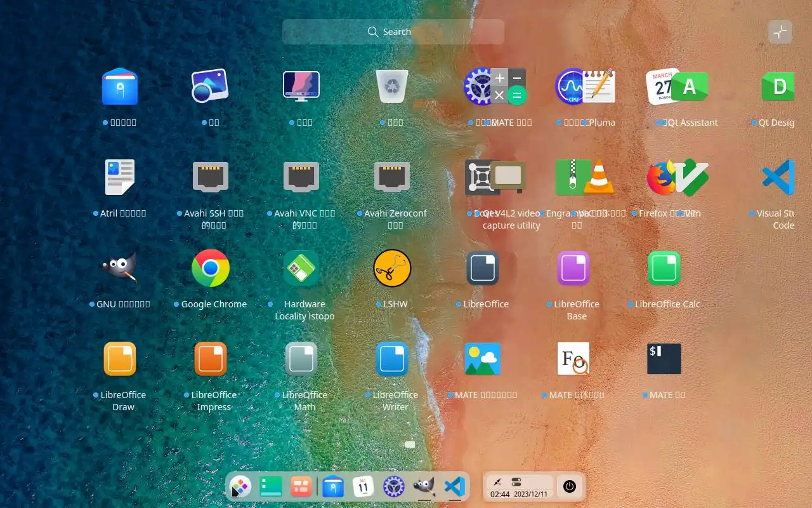
Task: Exit fullscreen launcher mode via top-right button
Action: pyautogui.click(x=780, y=32)
